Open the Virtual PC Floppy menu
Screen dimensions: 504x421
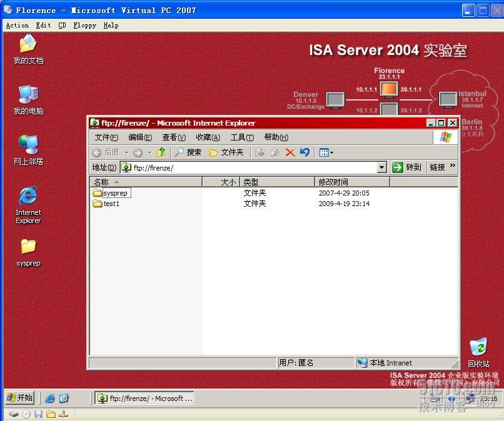[85, 25]
